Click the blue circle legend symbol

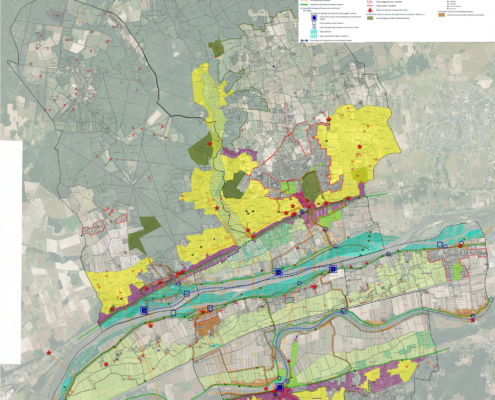point(314,27)
